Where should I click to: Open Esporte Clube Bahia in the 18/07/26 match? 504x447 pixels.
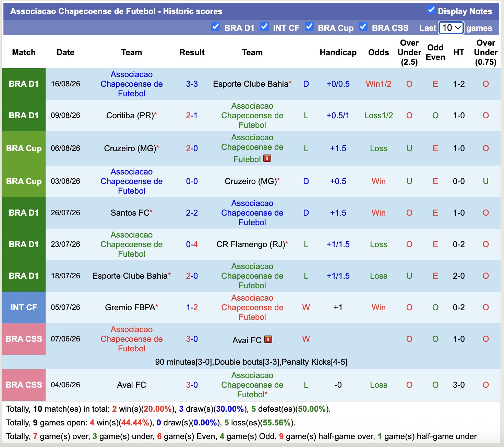click(x=130, y=276)
